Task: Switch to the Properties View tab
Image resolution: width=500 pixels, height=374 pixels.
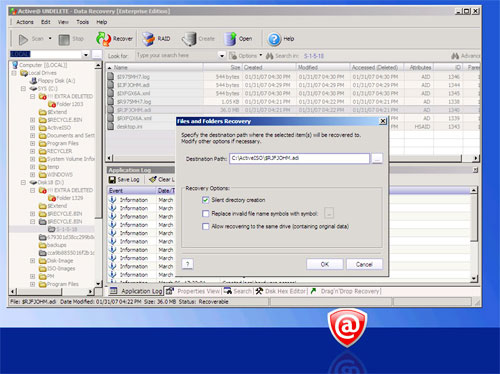Action: (193, 291)
